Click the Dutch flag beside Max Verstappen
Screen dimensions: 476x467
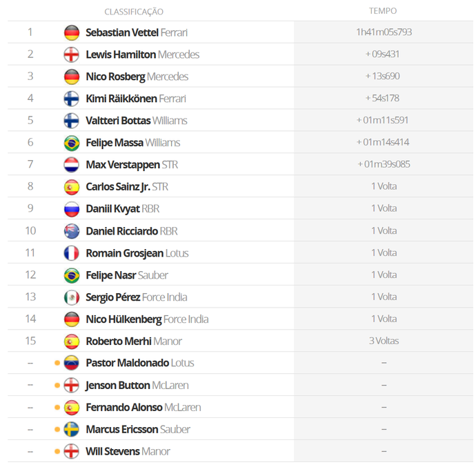click(x=72, y=165)
